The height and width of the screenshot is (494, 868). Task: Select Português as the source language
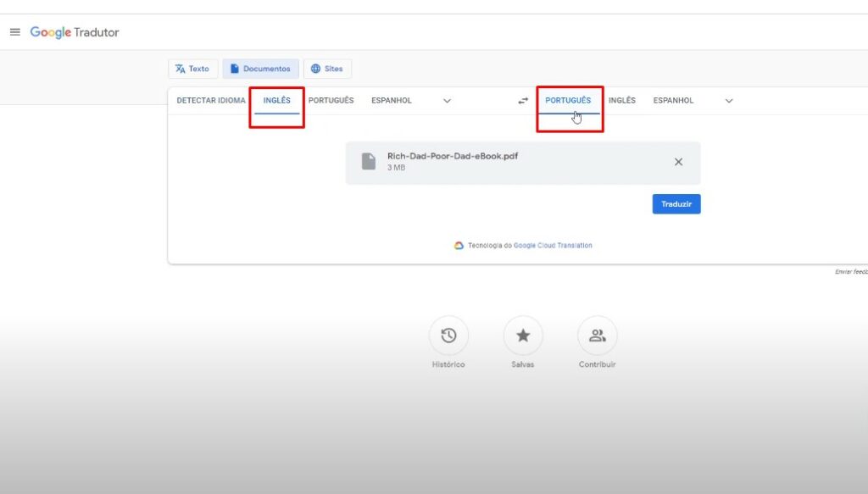tap(331, 100)
